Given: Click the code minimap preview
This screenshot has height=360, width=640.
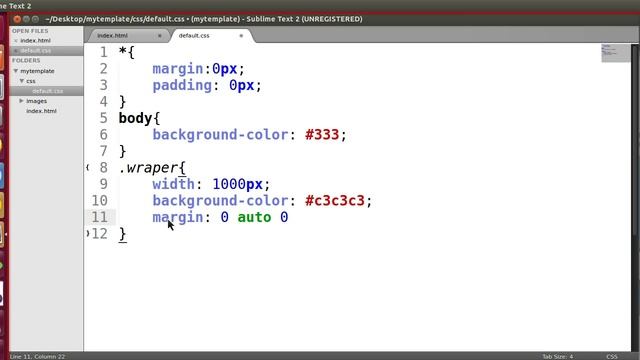Looking at the screenshot, I should [x=616, y=53].
